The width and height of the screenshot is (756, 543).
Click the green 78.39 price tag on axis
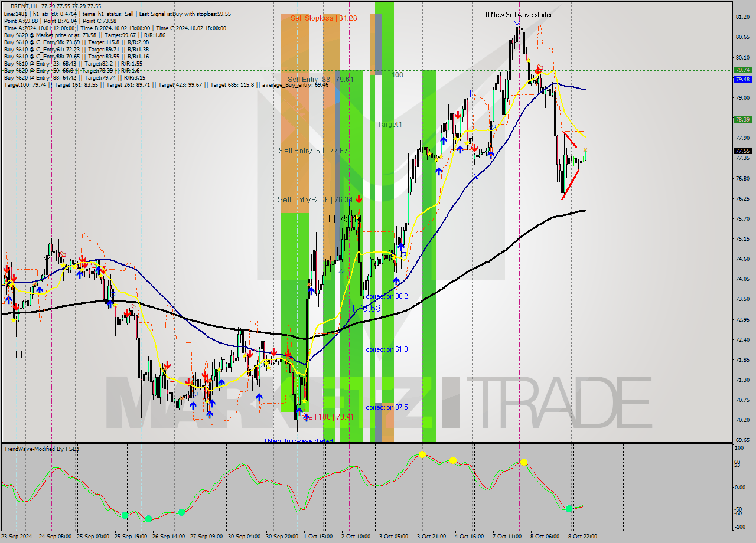pyautogui.click(x=742, y=119)
